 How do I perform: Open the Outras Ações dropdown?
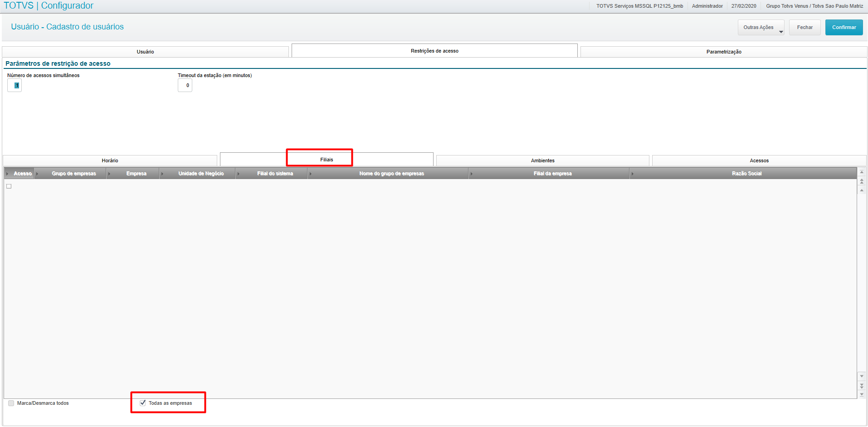coord(761,27)
